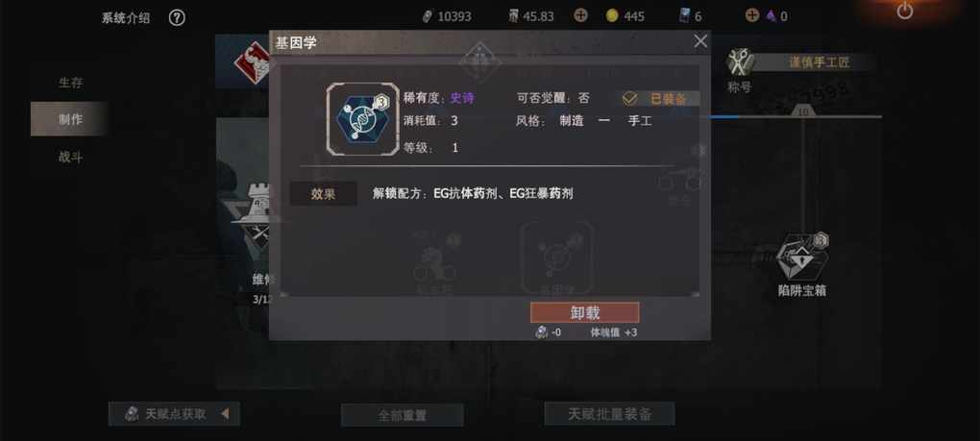Click the plus icon beside 45.83 currency
Viewport: 980px width, 441px height.
(x=580, y=15)
